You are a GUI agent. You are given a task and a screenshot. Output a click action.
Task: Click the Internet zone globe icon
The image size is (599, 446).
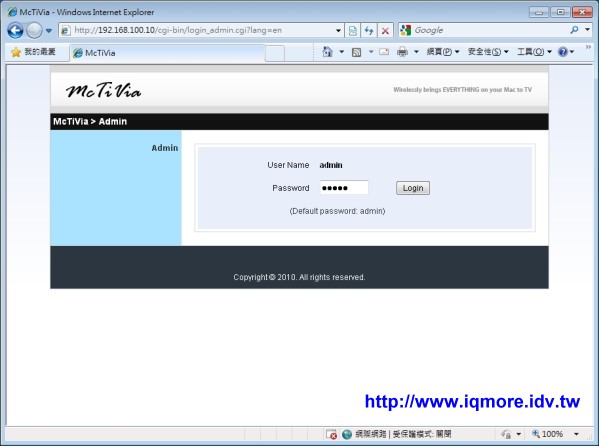tap(347, 434)
